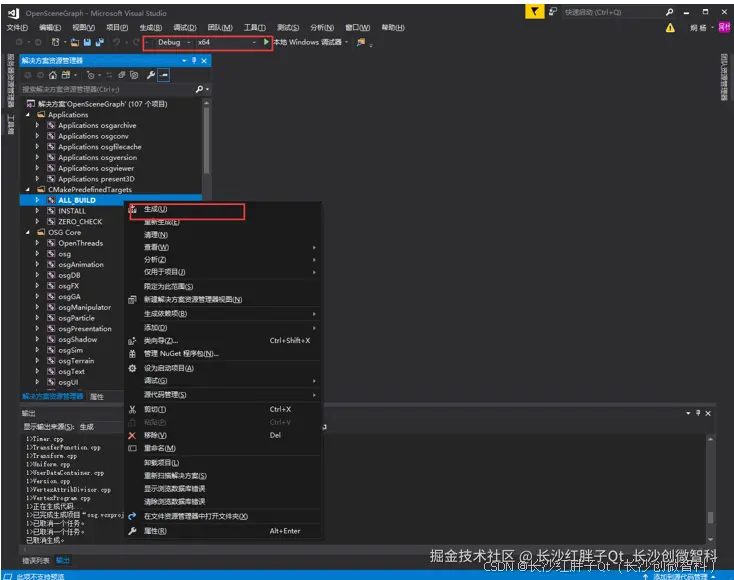Open the Solution Explorer window position dropdown
Viewport: 734px width, 580px height.
pos(184,60)
